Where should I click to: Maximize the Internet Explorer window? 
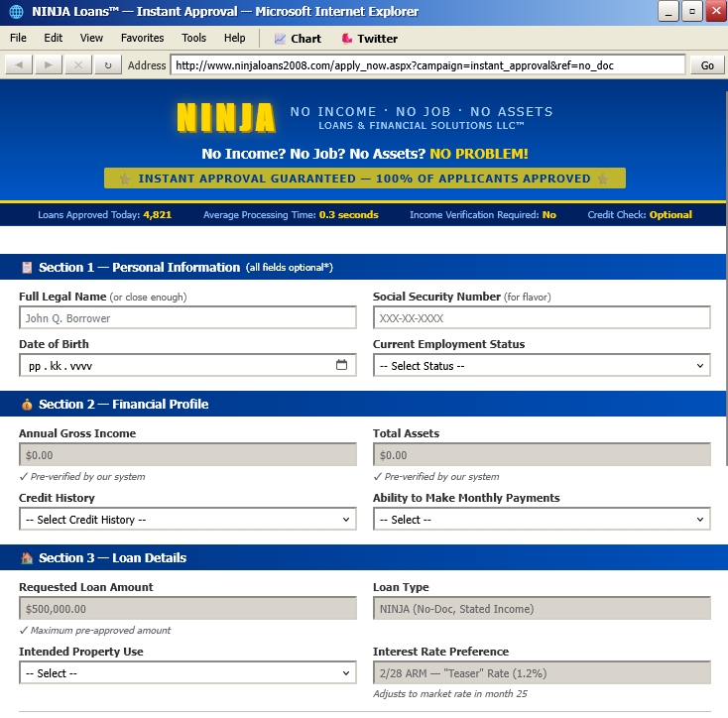691,12
